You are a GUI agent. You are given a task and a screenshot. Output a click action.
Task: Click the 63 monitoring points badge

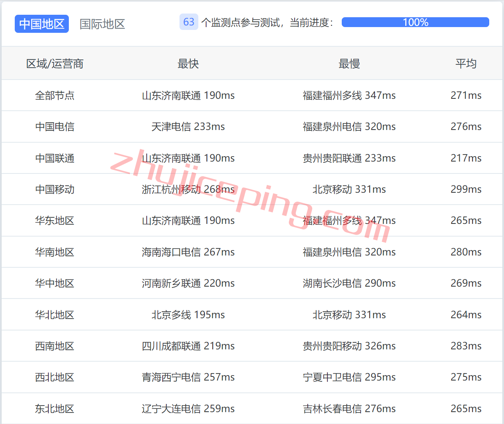click(189, 22)
